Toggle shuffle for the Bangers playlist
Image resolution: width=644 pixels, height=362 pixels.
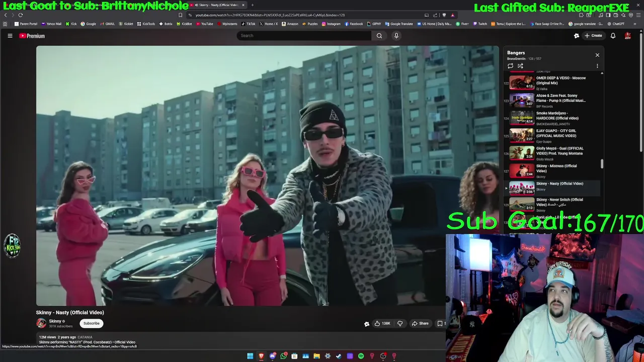520,66
